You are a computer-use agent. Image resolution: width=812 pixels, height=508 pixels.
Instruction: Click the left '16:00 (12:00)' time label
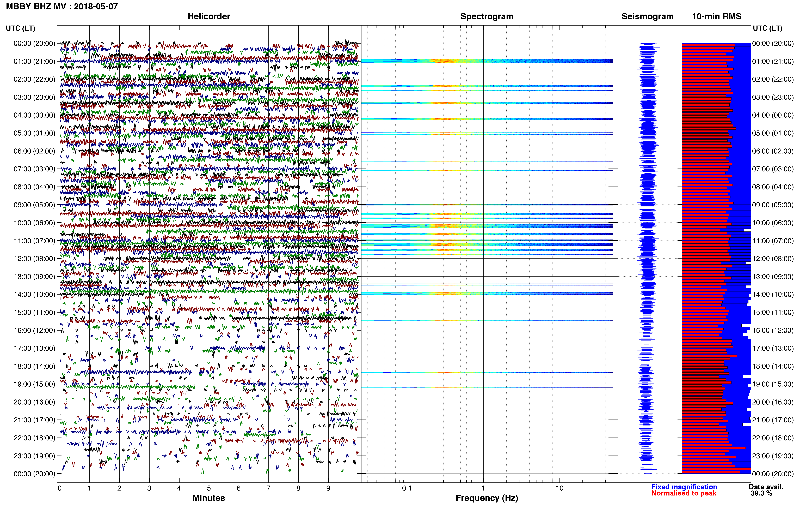click(34, 330)
